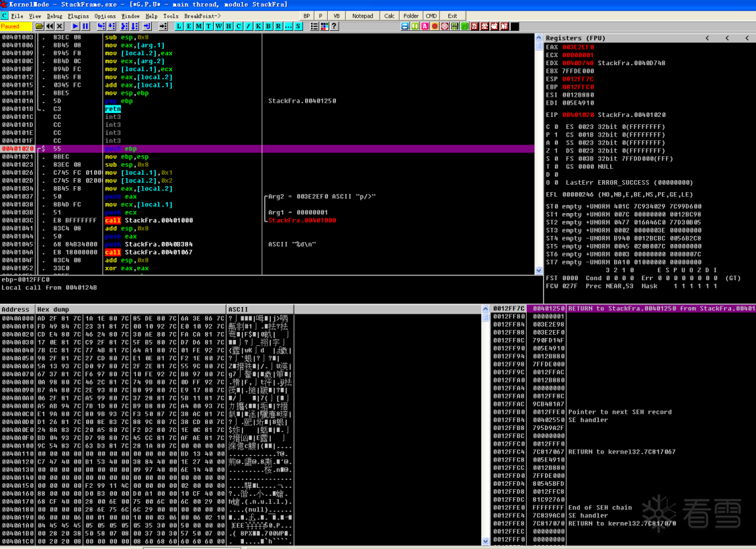Click the Folder button

pyautogui.click(x=411, y=16)
